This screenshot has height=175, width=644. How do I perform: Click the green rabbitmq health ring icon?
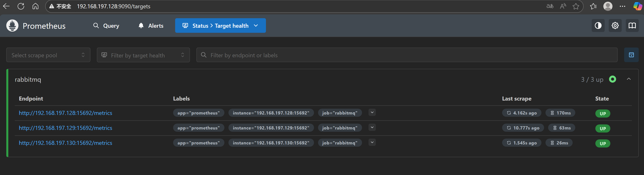(x=613, y=79)
